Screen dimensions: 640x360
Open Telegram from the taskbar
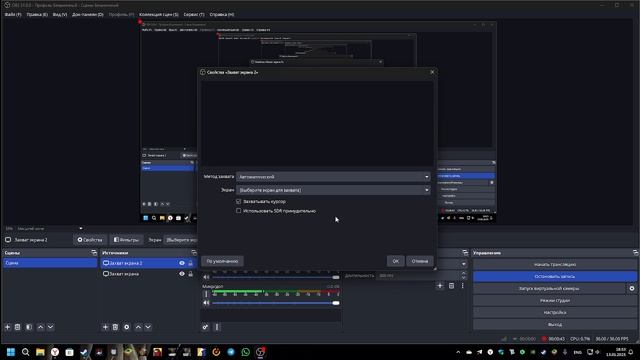click(231, 352)
